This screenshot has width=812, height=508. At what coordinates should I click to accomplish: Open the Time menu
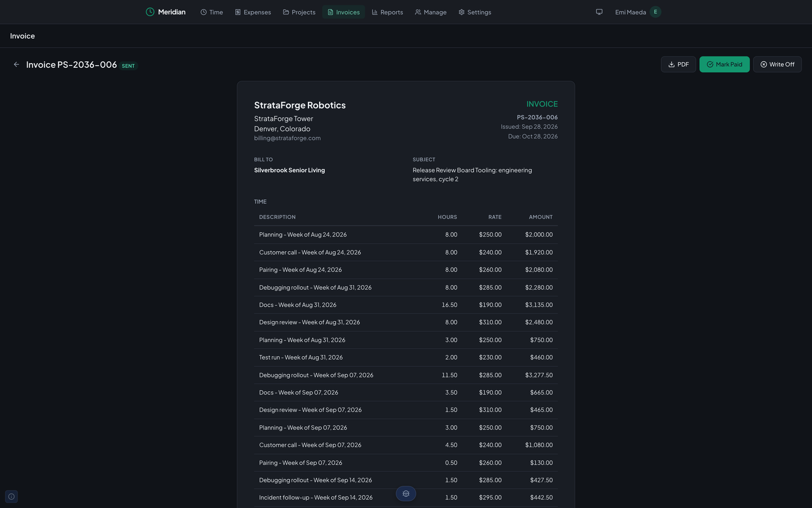coord(211,12)
